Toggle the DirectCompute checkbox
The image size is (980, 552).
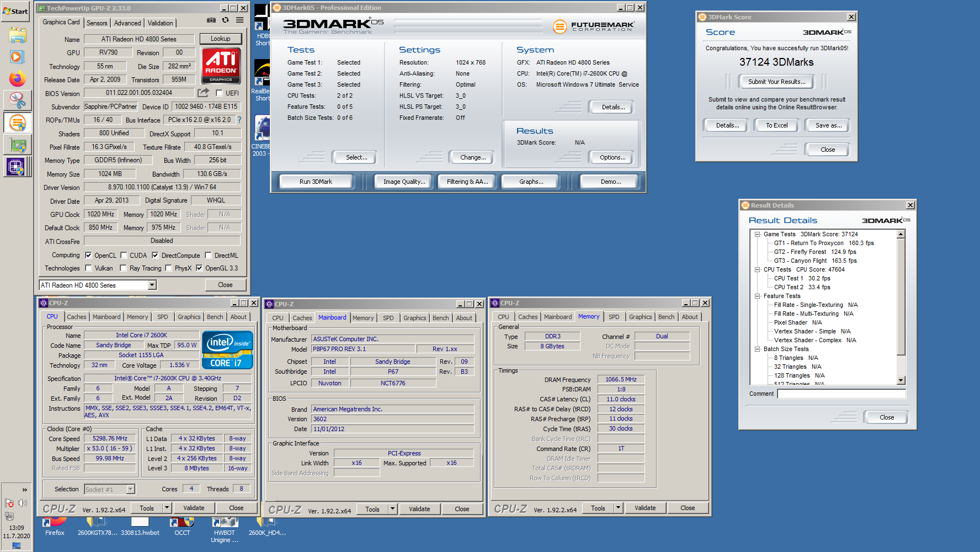point(155,256)
